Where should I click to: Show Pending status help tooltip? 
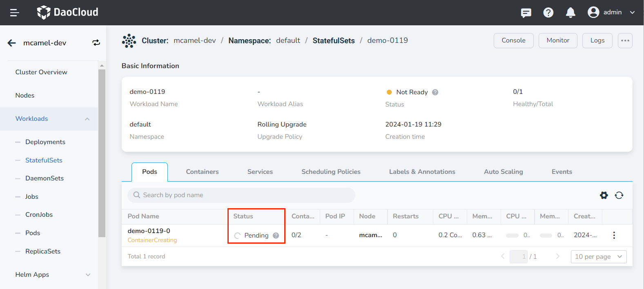pyautogui.click(x=276, y=236)
